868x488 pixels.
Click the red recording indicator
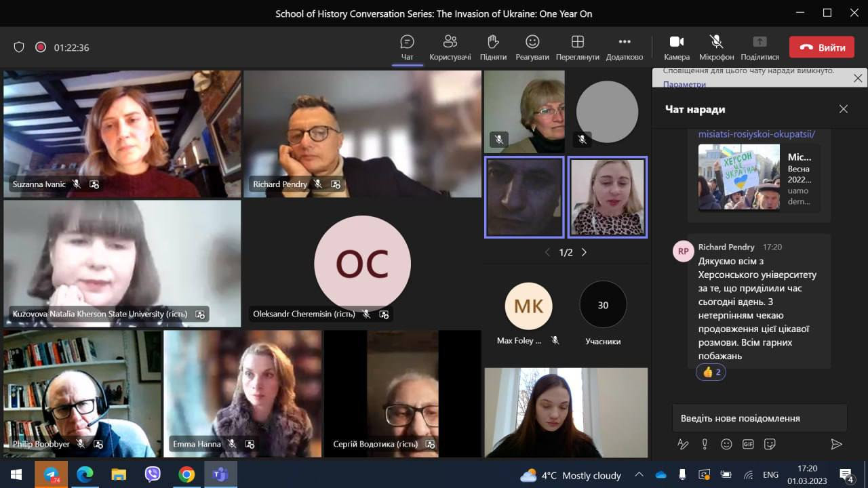pyautogui.click(x=41, y=47)
